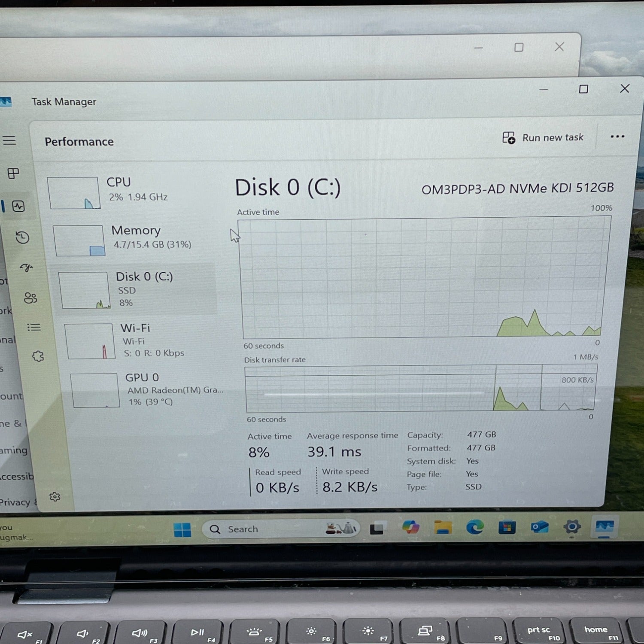The width and height of the screenshot is (644, 644).
Task: Open Task Manager settings gear
Action: coord(55,497)
